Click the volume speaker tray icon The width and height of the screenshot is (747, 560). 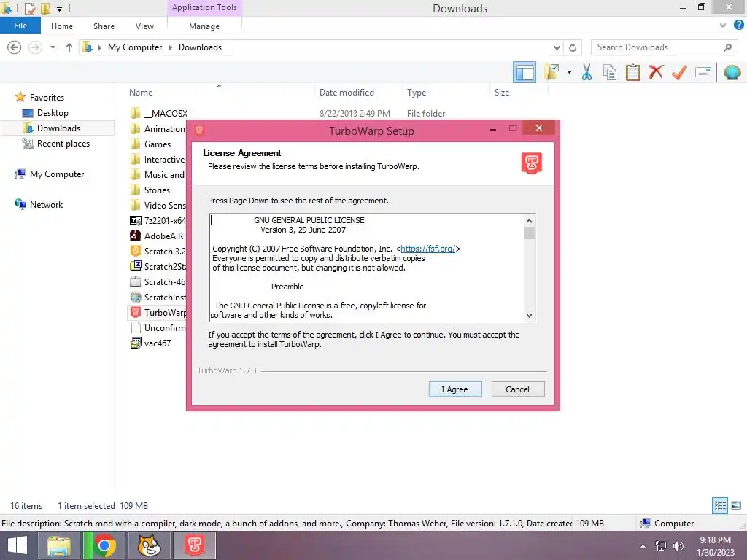coord(678,546)
